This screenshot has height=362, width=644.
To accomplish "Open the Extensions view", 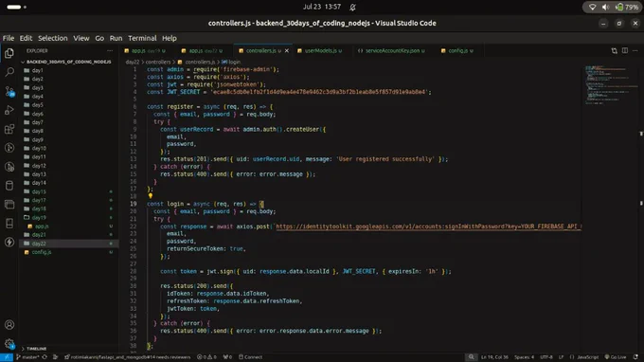I will (9, 129).
